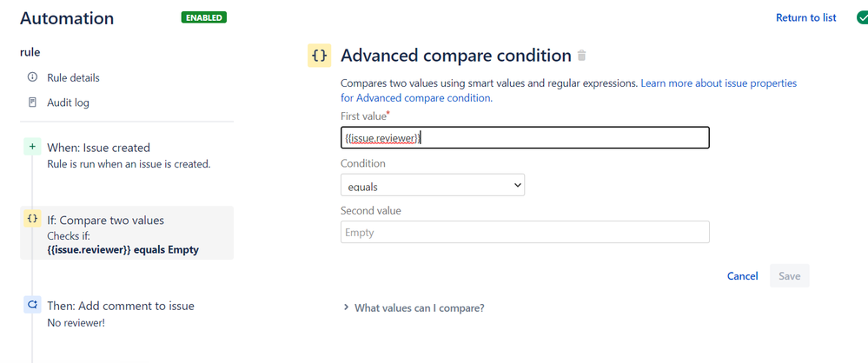Click the Cancel button

(x=742, y=275)
